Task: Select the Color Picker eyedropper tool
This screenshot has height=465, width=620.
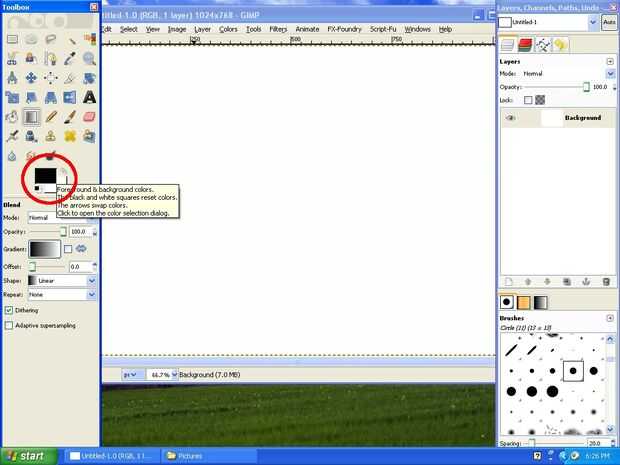Action: tap(70, 59)
